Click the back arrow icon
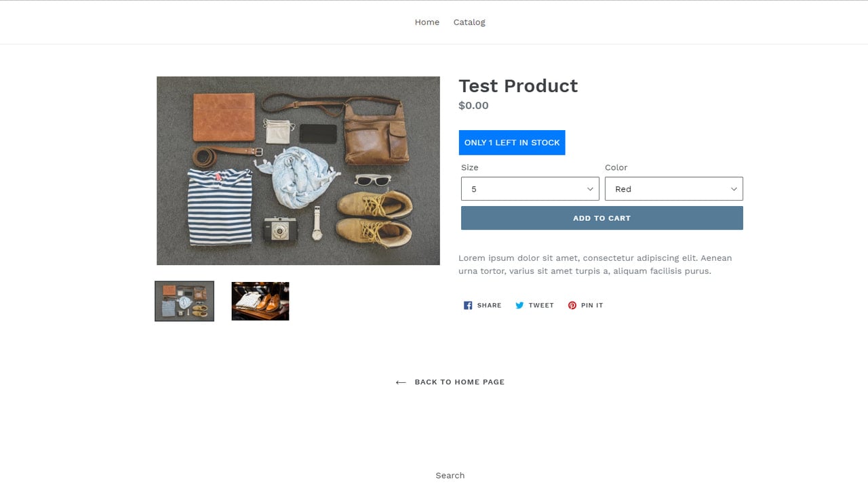The image size is (868, 488). tap(401, 382)
